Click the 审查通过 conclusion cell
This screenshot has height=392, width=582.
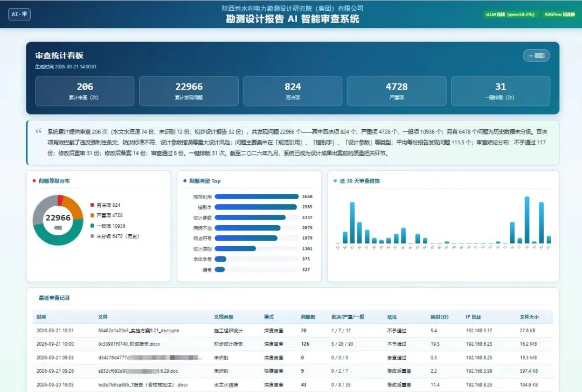tap(397, 358)
